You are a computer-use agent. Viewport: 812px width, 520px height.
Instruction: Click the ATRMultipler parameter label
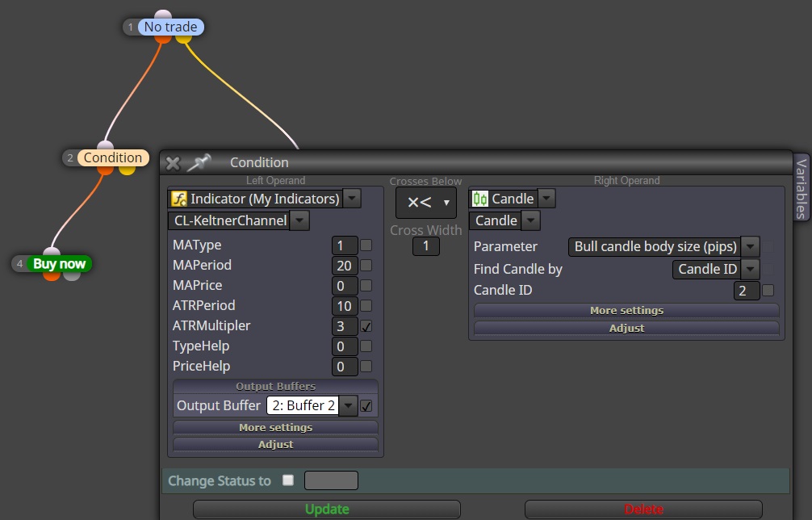pyautogui.click(x=211, y=325)
